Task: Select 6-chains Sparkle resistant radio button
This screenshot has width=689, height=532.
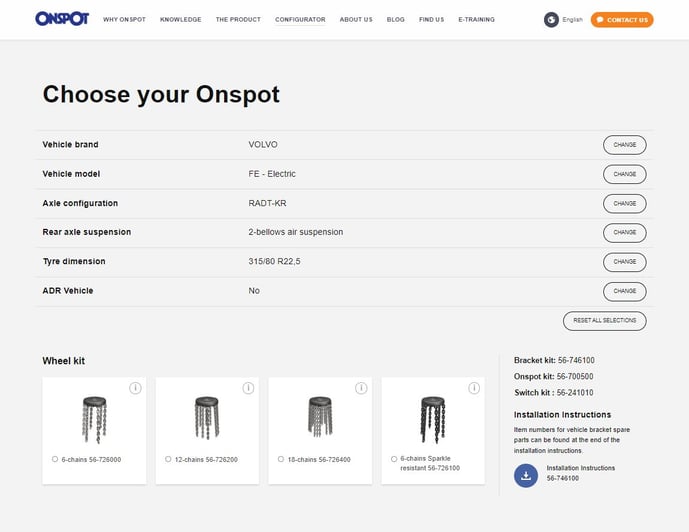Action: [x=394, y=459]
